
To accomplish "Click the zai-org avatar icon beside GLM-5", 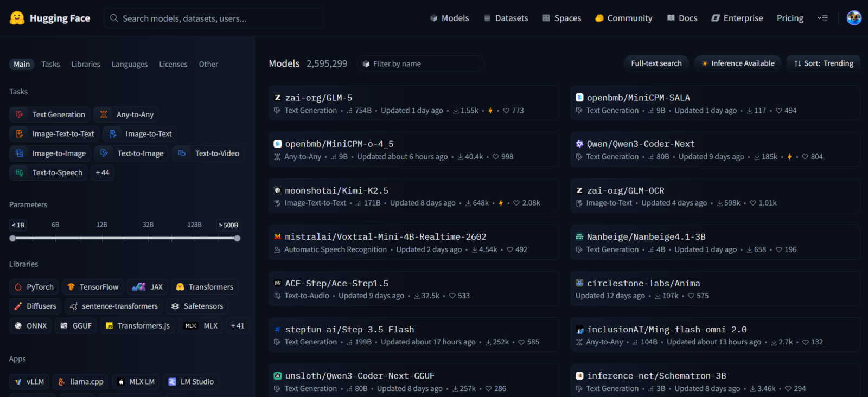I will tap(278, 98).
